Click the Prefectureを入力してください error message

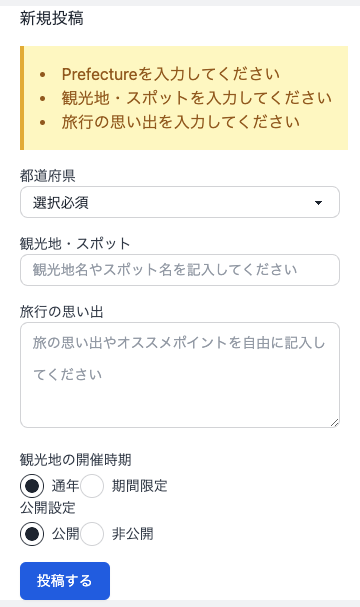point(171,74)
